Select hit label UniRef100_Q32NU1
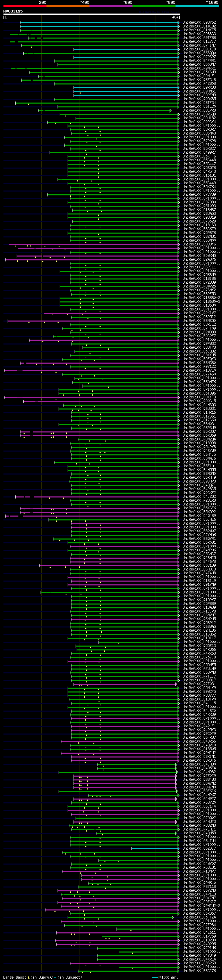222x980 pixels. point(199,237)
